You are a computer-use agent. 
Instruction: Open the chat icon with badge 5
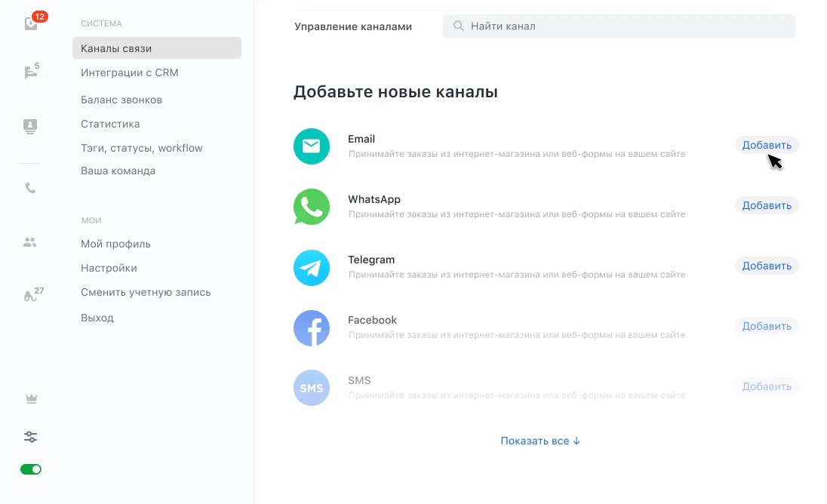[x=32, y=71]
